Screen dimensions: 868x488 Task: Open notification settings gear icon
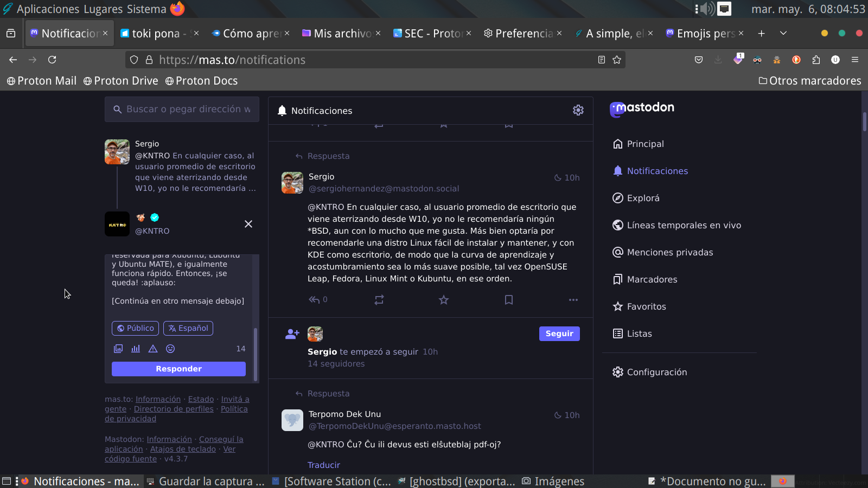click(x=578, y=111)
